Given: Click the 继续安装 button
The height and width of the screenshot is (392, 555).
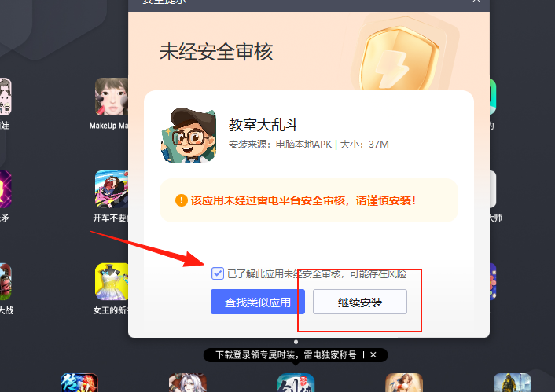Looking at the screenshot, I should click(360, 302).
